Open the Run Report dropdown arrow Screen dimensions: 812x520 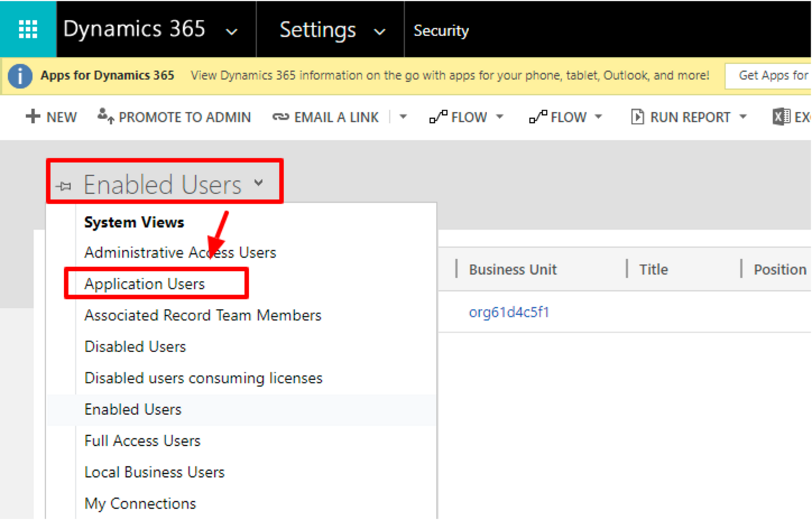coord(743,117)
